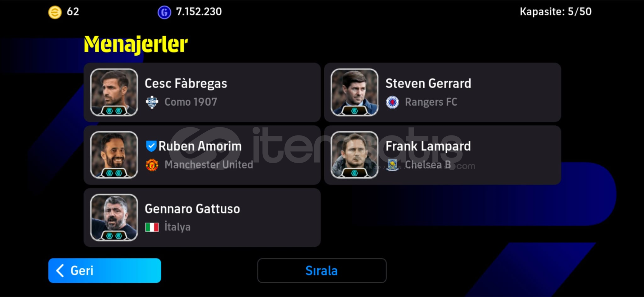Open Frank Lampard portrait thumbnail
Screen dimensions: 644x297
click(355, 155)
